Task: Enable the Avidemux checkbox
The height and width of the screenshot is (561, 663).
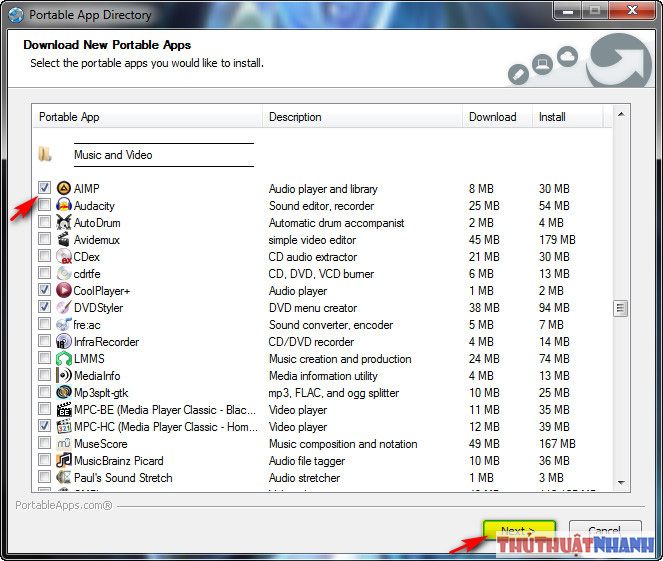Action: (x=44, y=238)
